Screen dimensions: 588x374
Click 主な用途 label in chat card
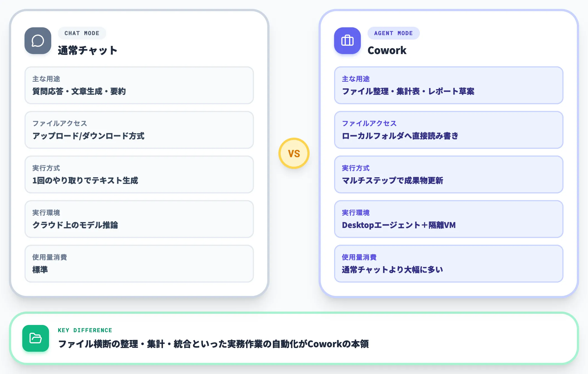46,79
